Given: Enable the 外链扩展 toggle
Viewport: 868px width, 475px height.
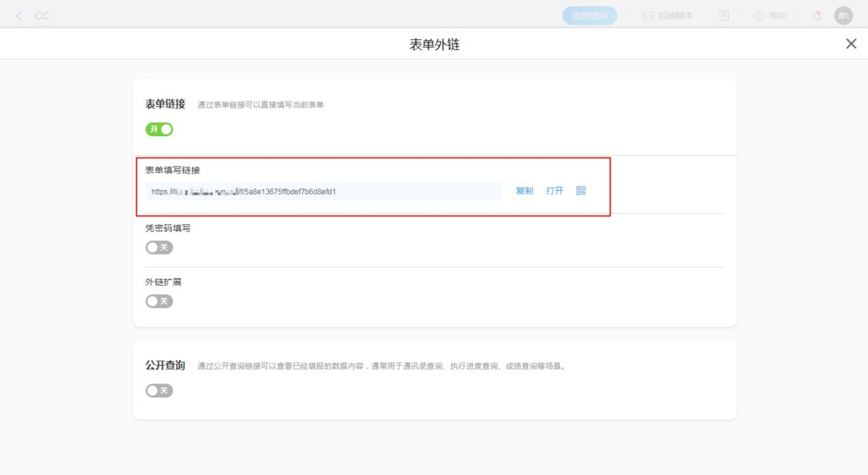Looking at the screenshot, I should (x=159, y=301).
